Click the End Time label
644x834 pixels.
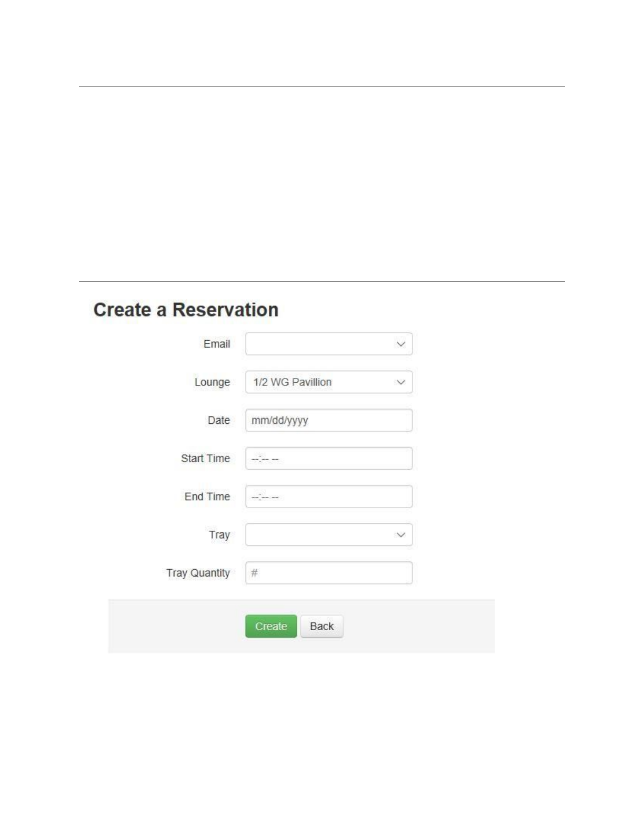click(207, 497)
